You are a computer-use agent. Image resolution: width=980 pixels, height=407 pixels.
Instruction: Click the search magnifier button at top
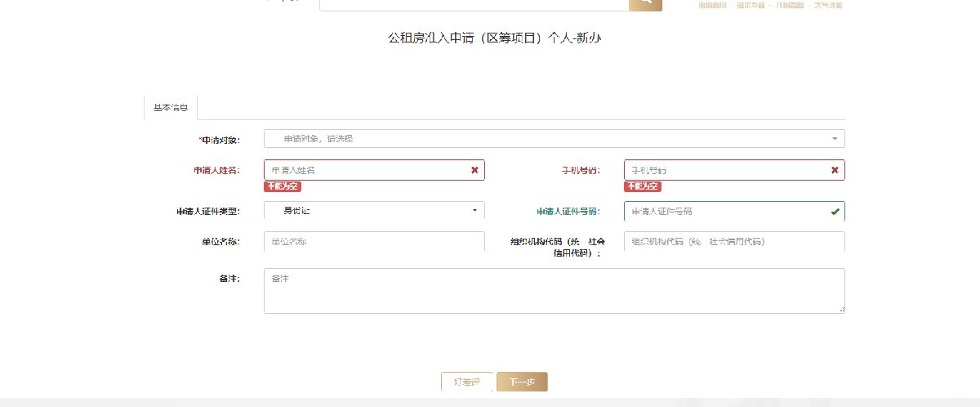pyautogui.click(x=645, y=4)
